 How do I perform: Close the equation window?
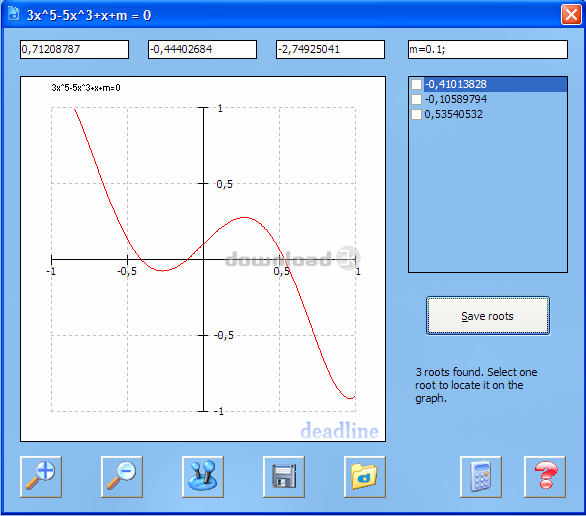tap(571, 15)
